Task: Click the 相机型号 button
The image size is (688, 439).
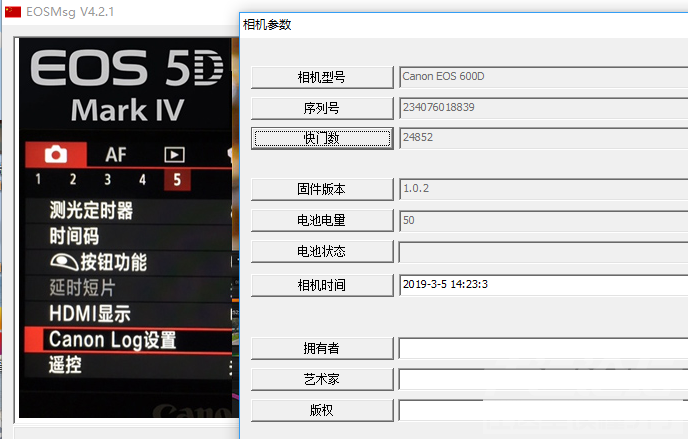Action: (x=322, y=77)
